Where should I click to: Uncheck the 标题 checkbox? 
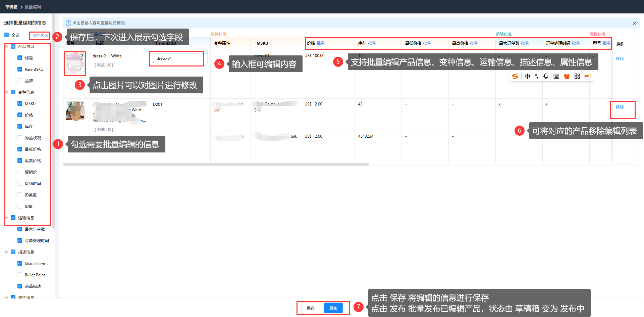click(20, 58)
